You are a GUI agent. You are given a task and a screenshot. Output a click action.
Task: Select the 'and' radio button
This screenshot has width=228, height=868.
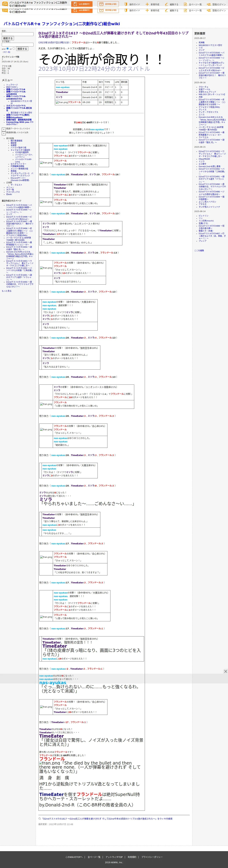coord(8,48)
